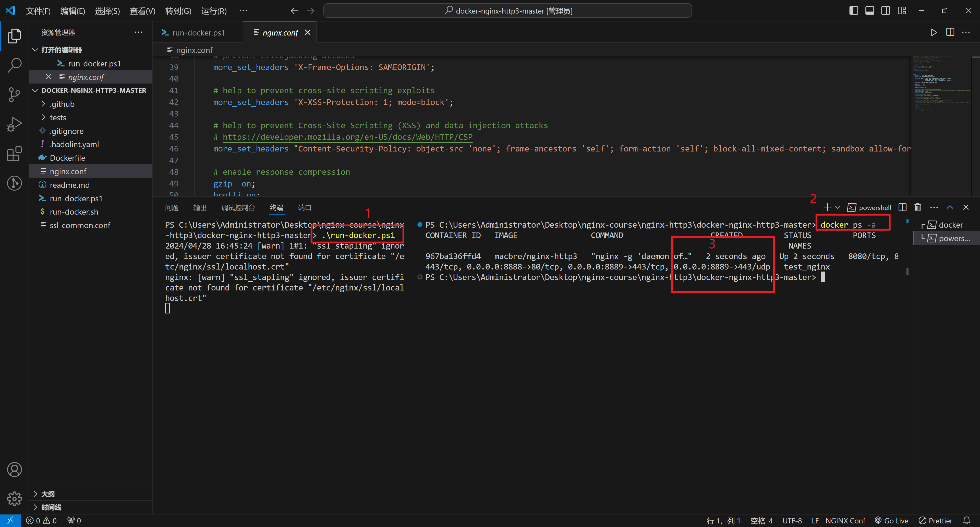Run the file with the editor play button
Viewport: 980px width, 527px height.
pyautogui.click(x=934, y=32)
